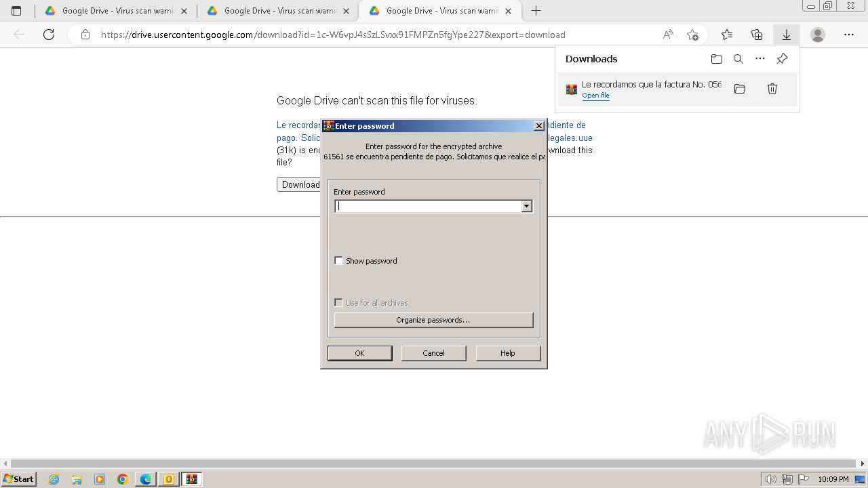Open Collections icon in toolbar

(757, 35)
